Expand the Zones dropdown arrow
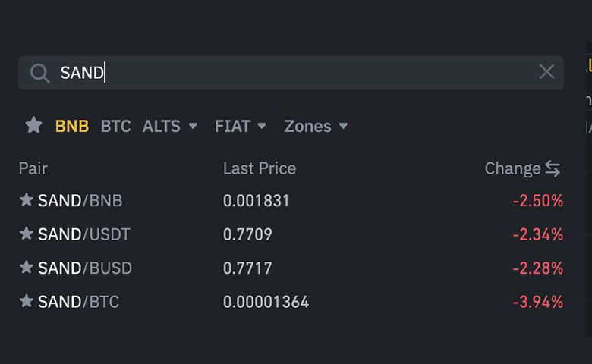This screenshot has height=364, width=592. click(x=343, y=126)
